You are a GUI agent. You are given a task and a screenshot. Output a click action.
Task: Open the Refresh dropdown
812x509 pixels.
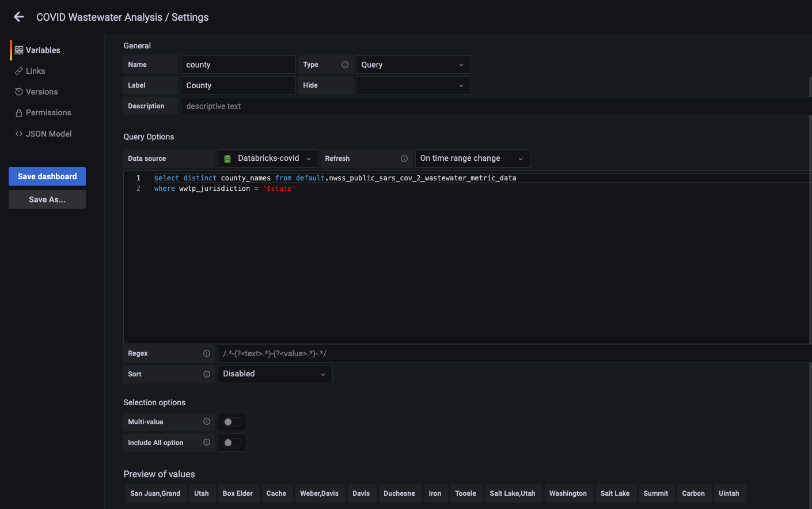pyautogui.click(x=472, y=158)
